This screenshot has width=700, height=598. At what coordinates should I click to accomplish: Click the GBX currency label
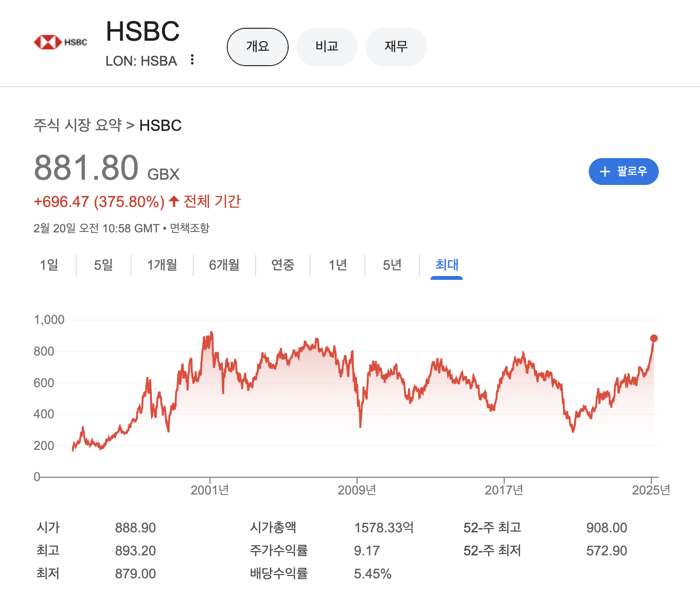coord(163,174)
